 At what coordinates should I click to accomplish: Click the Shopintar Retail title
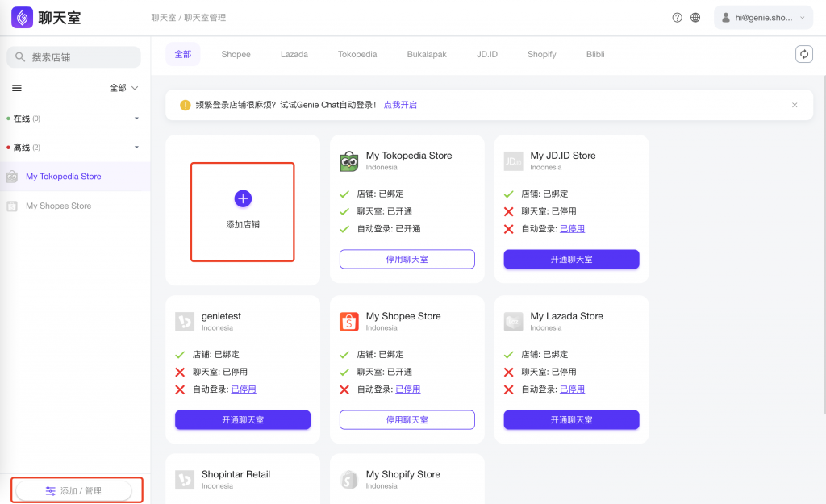[236, 474]
